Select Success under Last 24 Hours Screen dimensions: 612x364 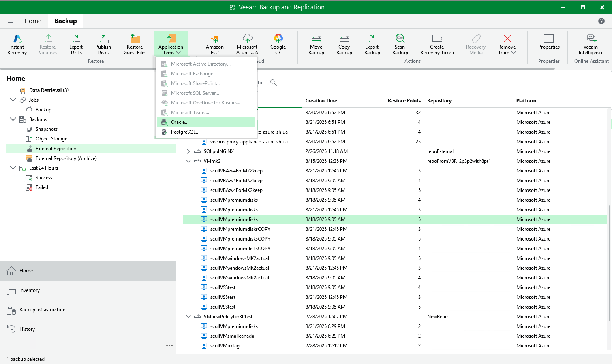point(44,178)
